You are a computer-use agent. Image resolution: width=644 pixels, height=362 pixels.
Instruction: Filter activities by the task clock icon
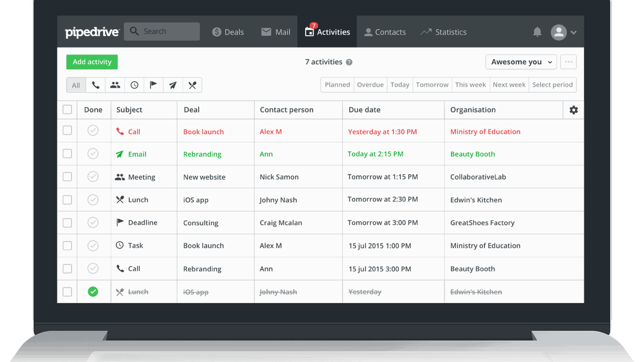(135, 85)
